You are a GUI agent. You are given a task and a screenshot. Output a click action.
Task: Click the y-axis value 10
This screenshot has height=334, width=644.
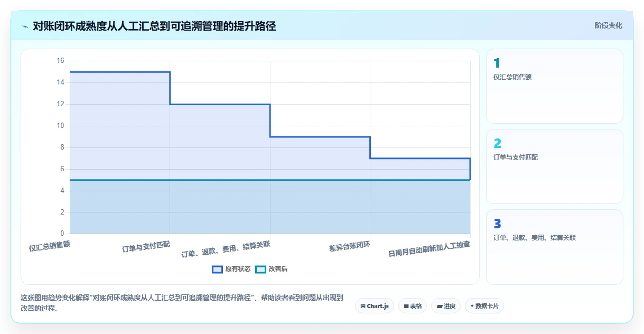60,126
